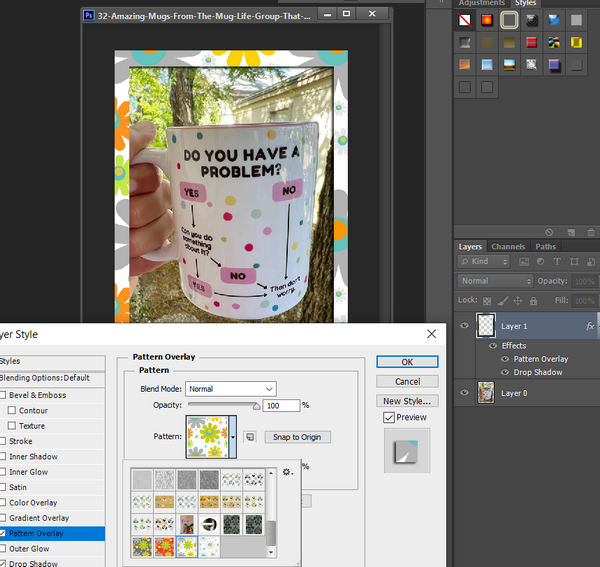
Task: Apply the purple gradient style swatch
Action: click(554, 65)
